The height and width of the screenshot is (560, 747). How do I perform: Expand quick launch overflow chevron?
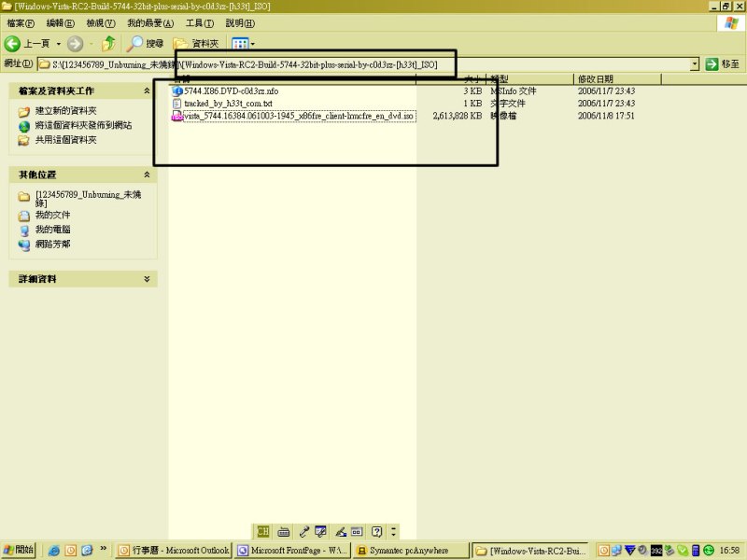tap(103, 549)
